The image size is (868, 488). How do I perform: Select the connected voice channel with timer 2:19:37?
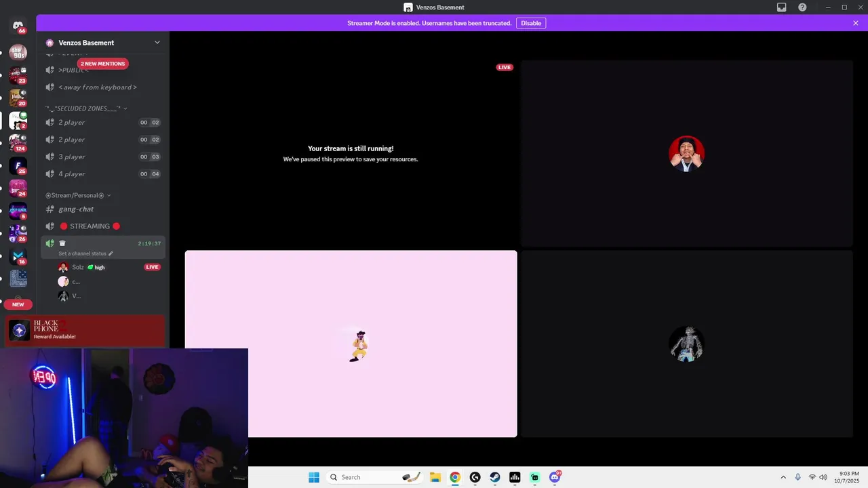click(103, 247)
